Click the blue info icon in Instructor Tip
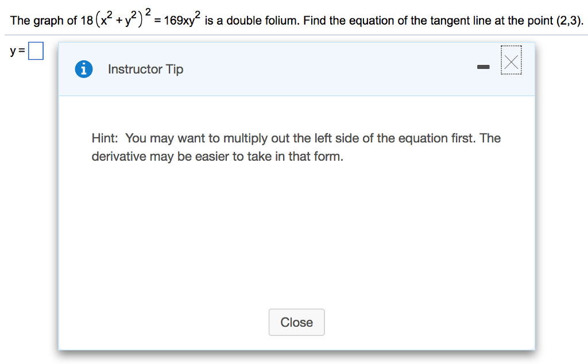Viewport: 588px width, 364px height. 84,68
